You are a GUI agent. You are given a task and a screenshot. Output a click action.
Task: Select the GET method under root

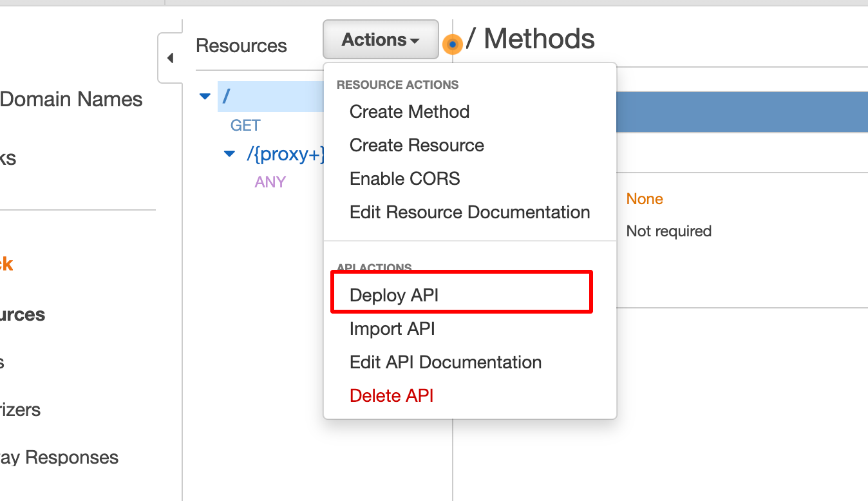pyautogui.click(x=245, y=126)
